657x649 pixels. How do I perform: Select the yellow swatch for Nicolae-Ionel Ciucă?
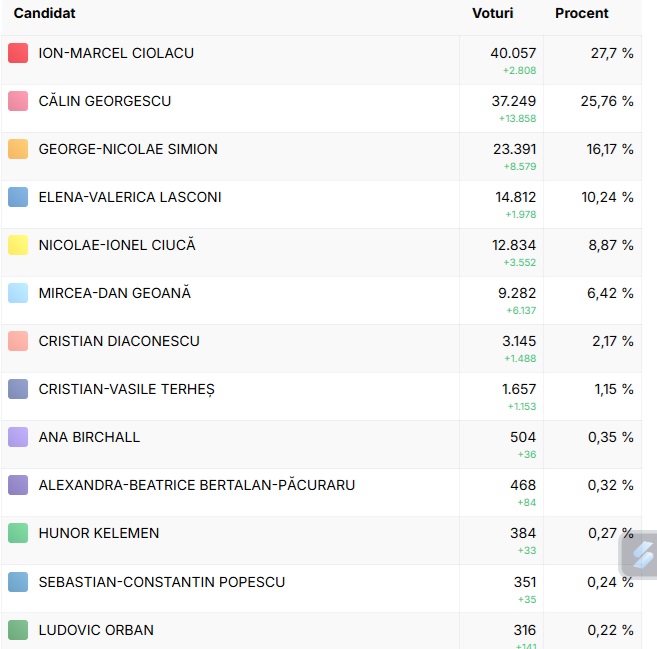[18, 245]
